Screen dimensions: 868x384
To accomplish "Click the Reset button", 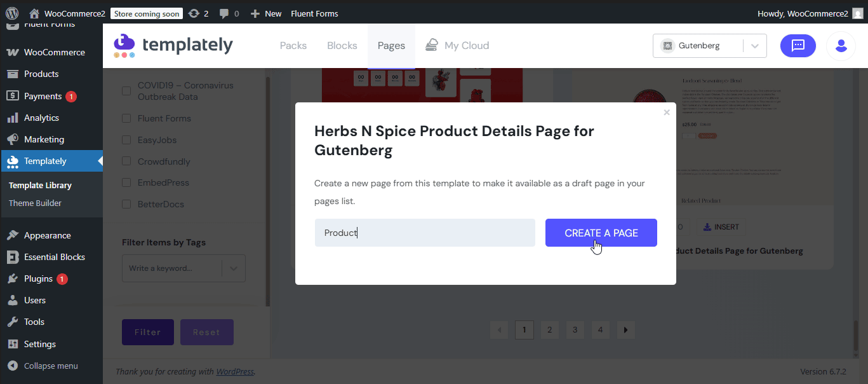I will (207, 332).
